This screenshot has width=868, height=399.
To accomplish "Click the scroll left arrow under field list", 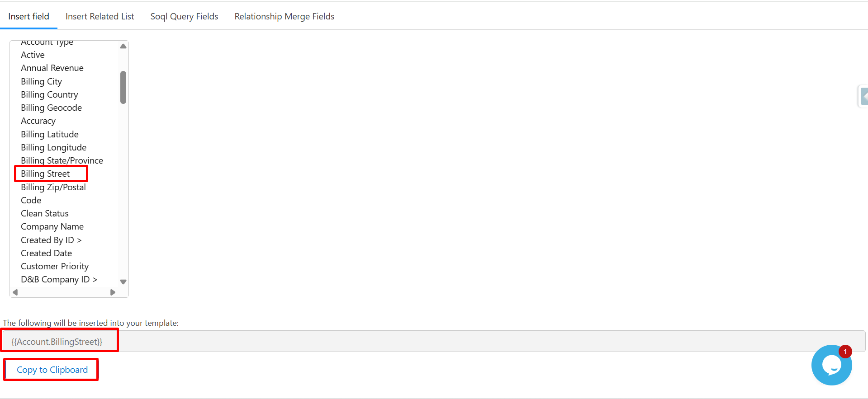I will 15,292.
